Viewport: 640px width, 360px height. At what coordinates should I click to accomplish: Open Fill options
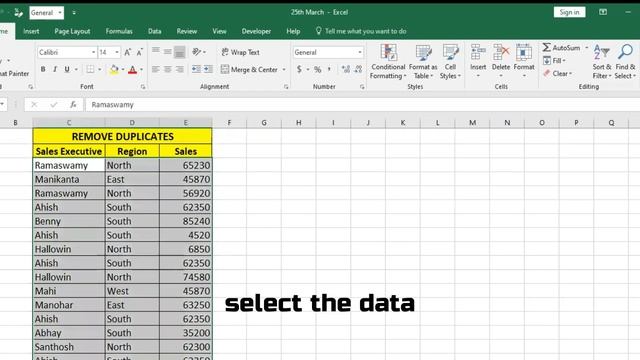[554, 61]
